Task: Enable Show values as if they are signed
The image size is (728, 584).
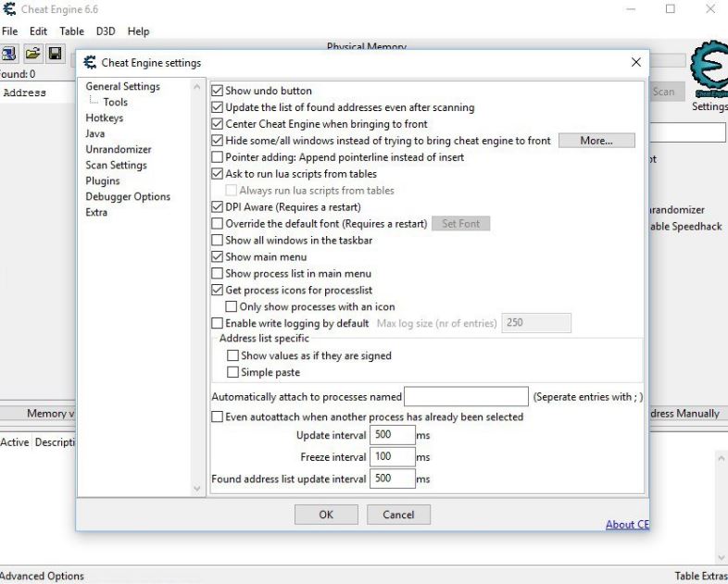Action: click(x=233, y=355)
